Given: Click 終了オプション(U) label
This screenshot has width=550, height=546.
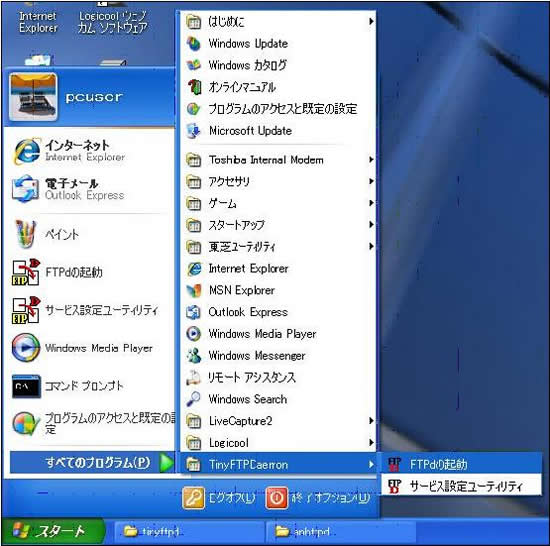Looking at the screenshot, I should click(x=330, y=498).
